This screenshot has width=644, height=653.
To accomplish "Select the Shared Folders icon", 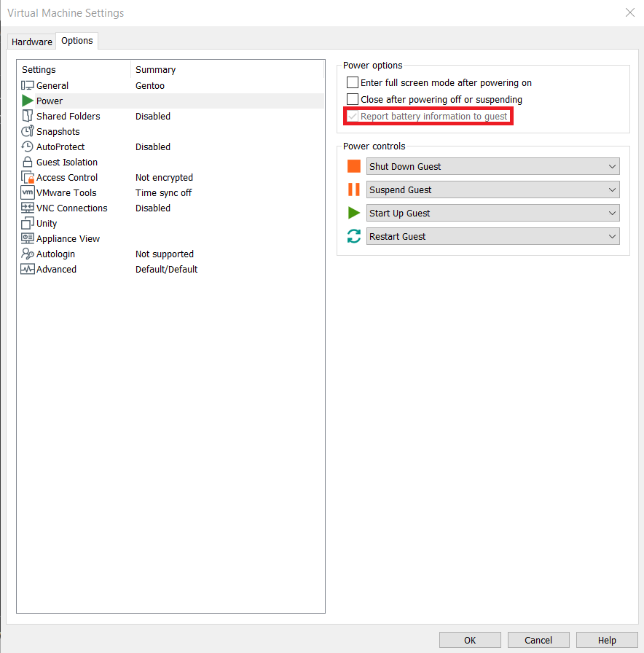I will 28,116.
